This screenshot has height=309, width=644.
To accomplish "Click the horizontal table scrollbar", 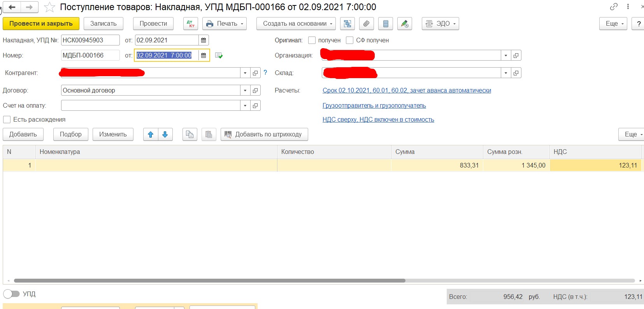I will tap(209, 281).
